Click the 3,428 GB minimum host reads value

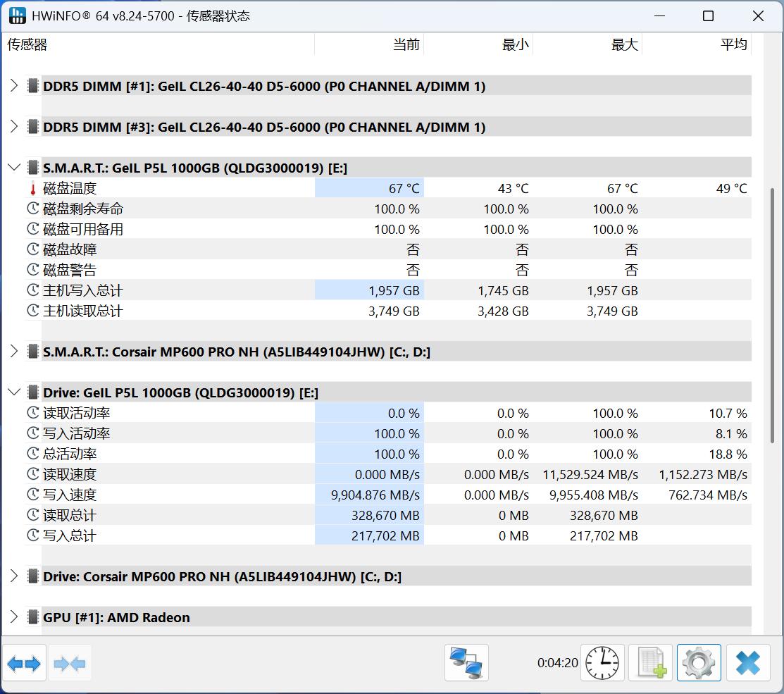point(503,311)
